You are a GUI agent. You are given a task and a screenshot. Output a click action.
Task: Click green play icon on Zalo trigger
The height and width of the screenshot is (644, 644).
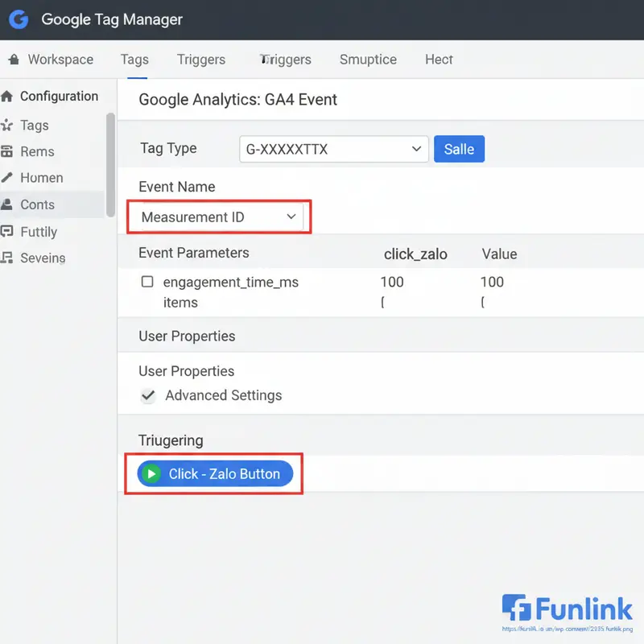150,474
